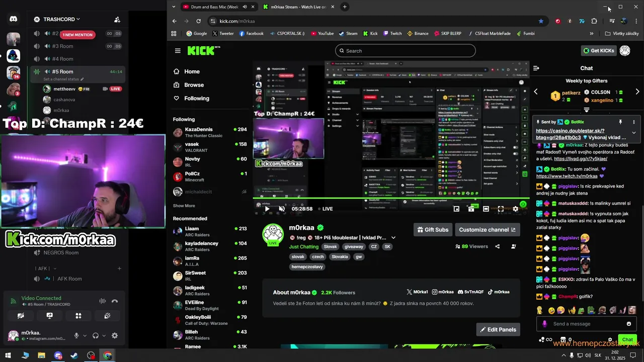Open Kick profile avatar menu
This screenshot has width=644, height=362.
[x=625, y=51]
